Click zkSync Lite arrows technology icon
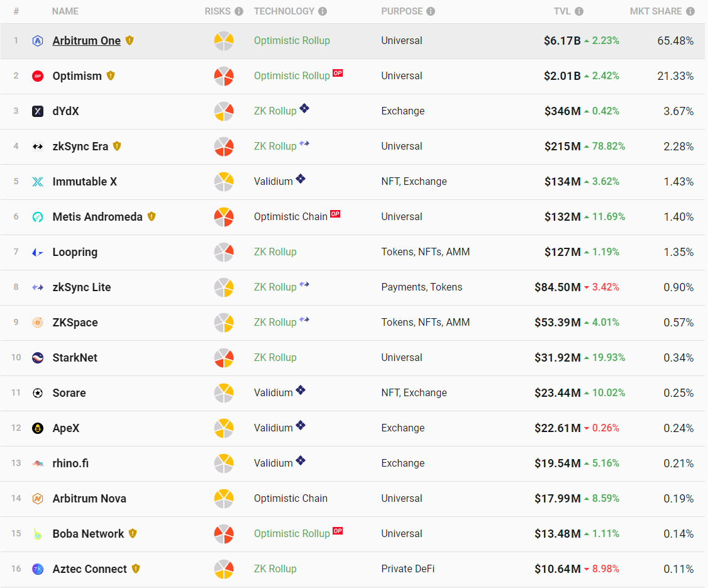Image resolution: width=708 pixels, height=588 pixels. click(x=304, y=284)
